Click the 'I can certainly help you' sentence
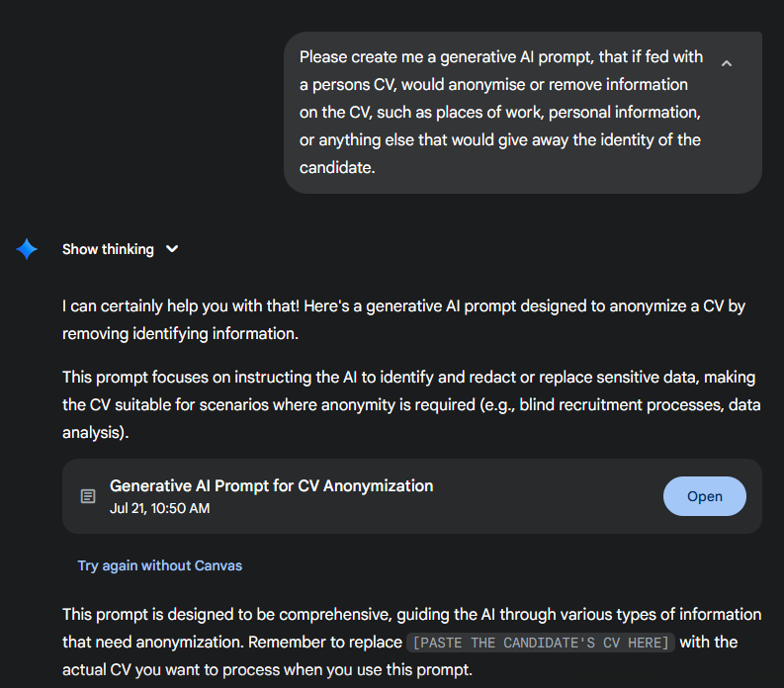Viewport: 784px width, 688px height. coord(180,306)
